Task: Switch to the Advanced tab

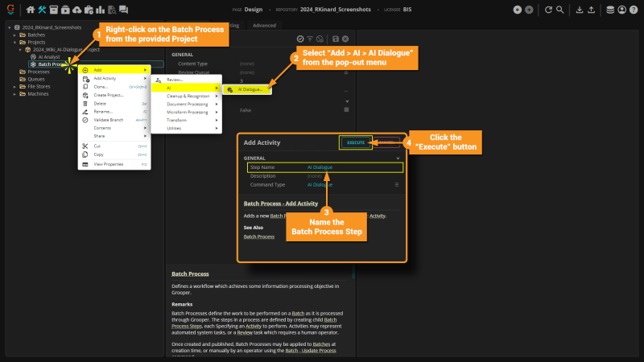Action: coord(264,26)
